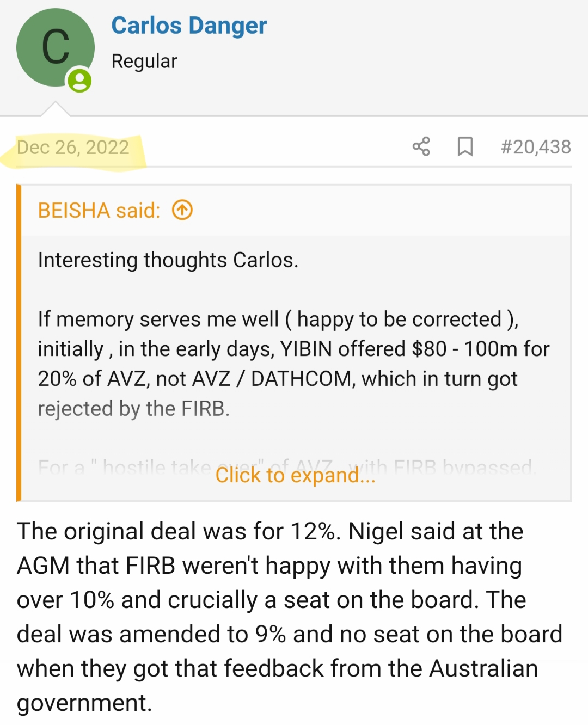588x725 pixels.
Task: Click the word 'government.' ending the post
Action: [84, 703]
